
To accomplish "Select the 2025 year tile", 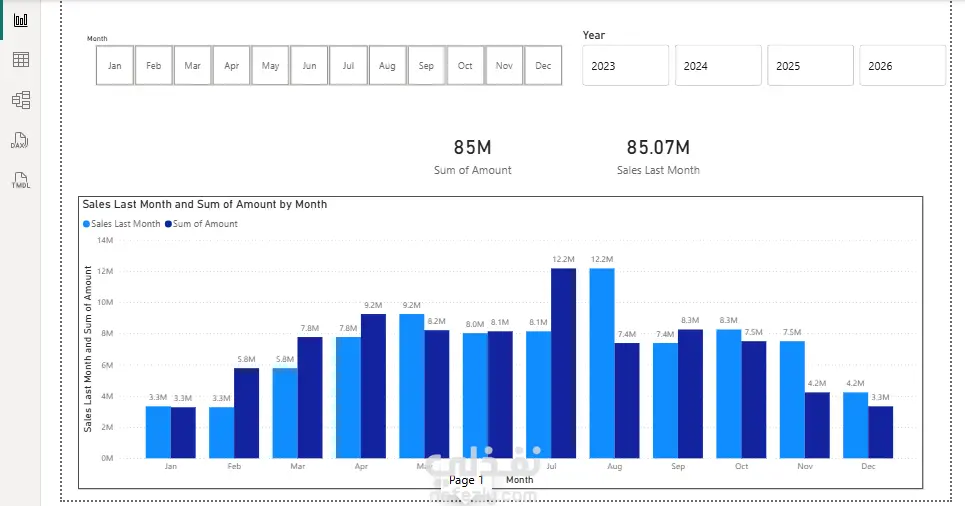I will click(x=810, y=65).
